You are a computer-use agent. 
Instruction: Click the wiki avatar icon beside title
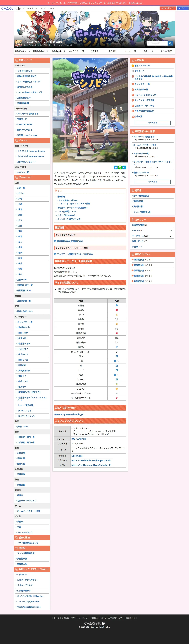tap(18, 43)
